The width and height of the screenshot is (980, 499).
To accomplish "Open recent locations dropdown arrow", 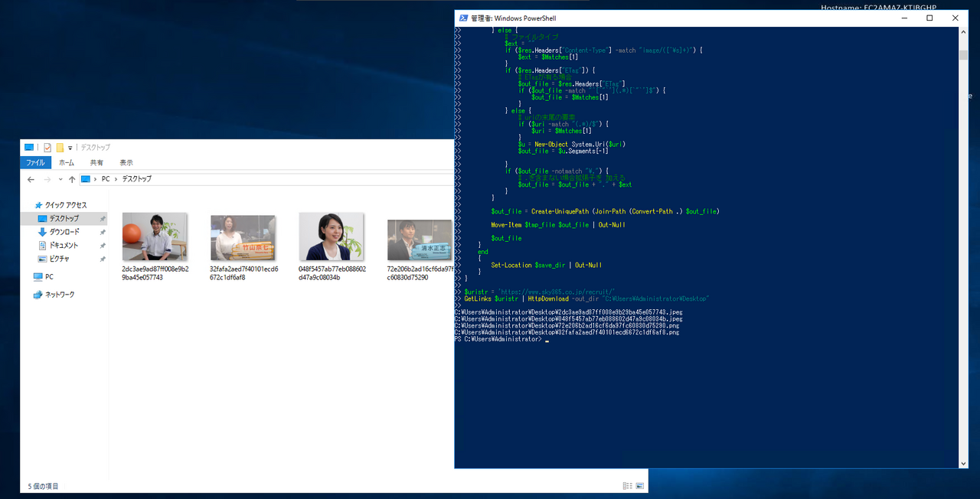I will [x=59, y=179].
